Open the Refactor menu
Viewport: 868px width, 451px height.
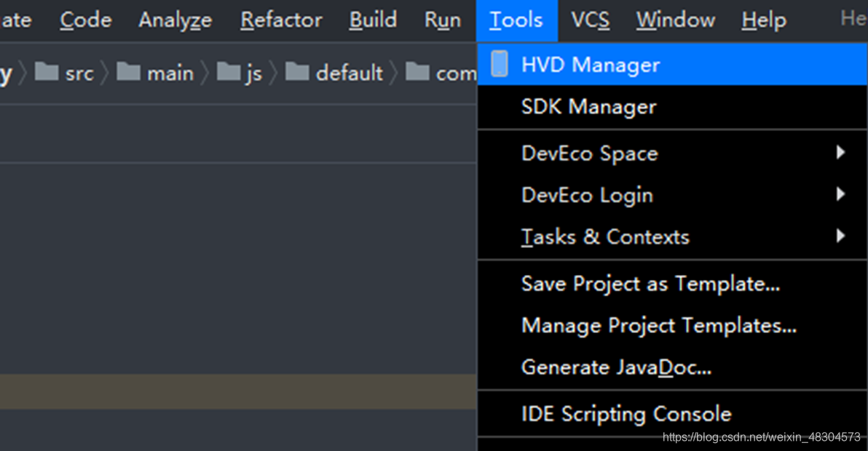coord(281,20)
